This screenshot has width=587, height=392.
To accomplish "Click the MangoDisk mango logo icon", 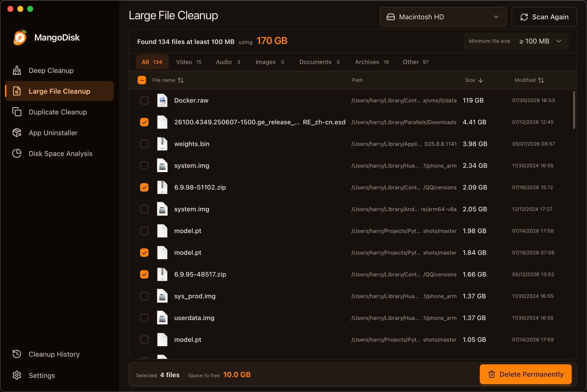I will point(20,38).
